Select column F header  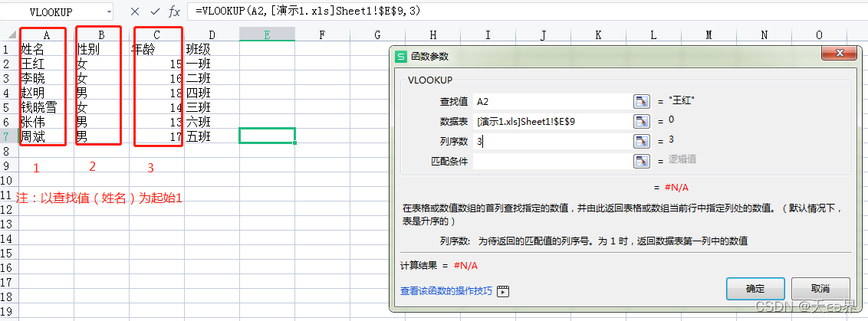322,35
